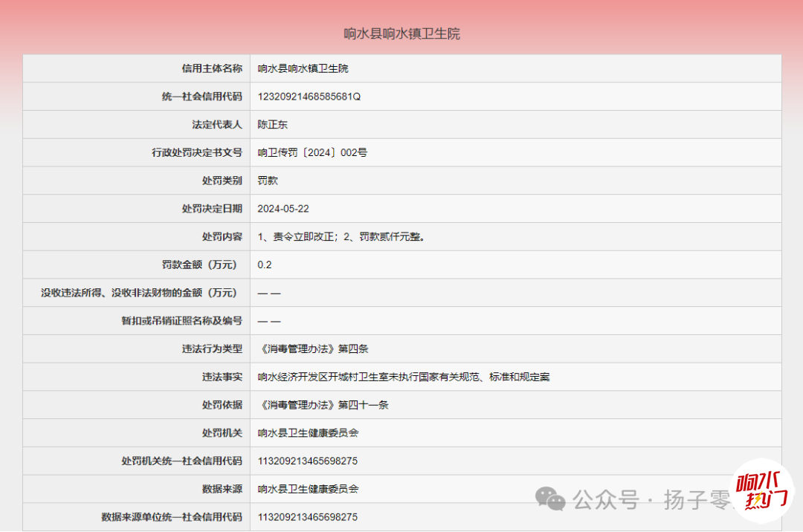Click credit code in 处罚机关统一社会信用代码 row

pyautogui.click(x=307, y=461)
